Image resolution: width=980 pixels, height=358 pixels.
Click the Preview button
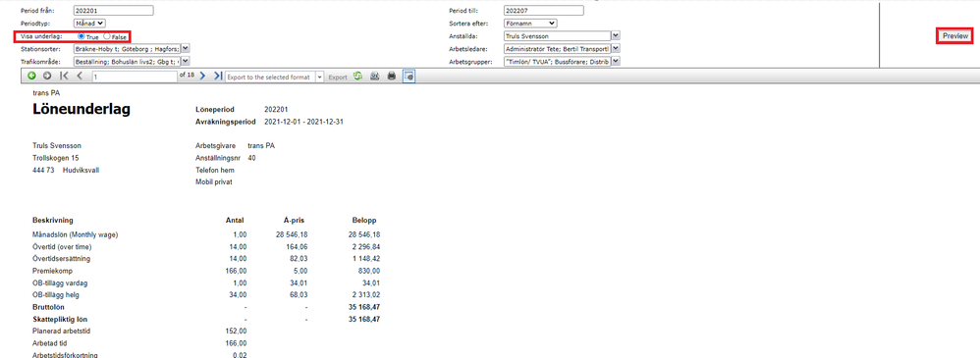955,36
